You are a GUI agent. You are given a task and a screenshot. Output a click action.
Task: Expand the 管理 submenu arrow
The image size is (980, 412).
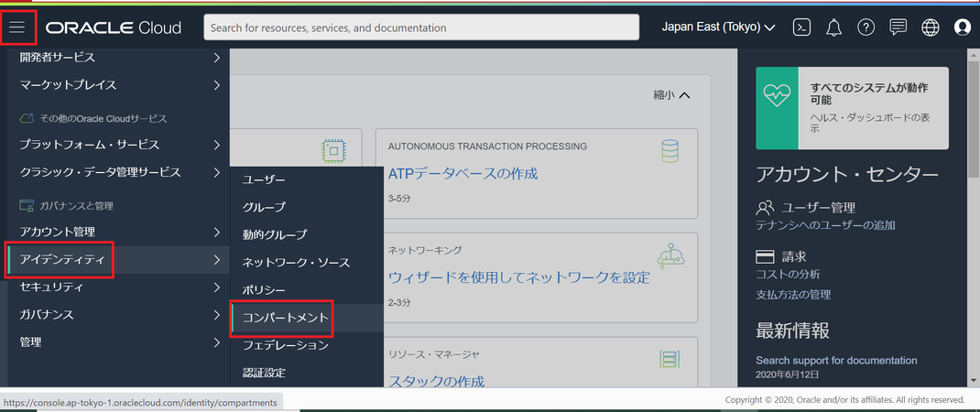click(216, 342)
